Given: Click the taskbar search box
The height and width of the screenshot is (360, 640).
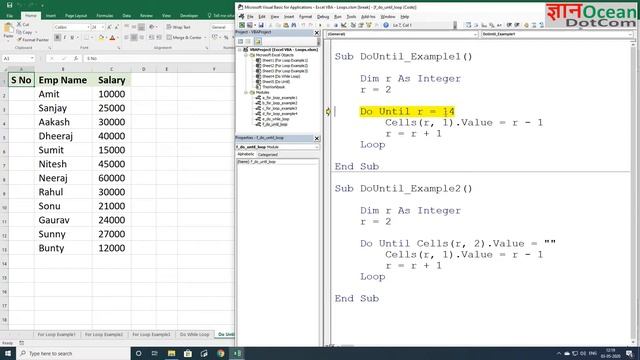Looking at the screenshot, I should [x=73, y=353].
